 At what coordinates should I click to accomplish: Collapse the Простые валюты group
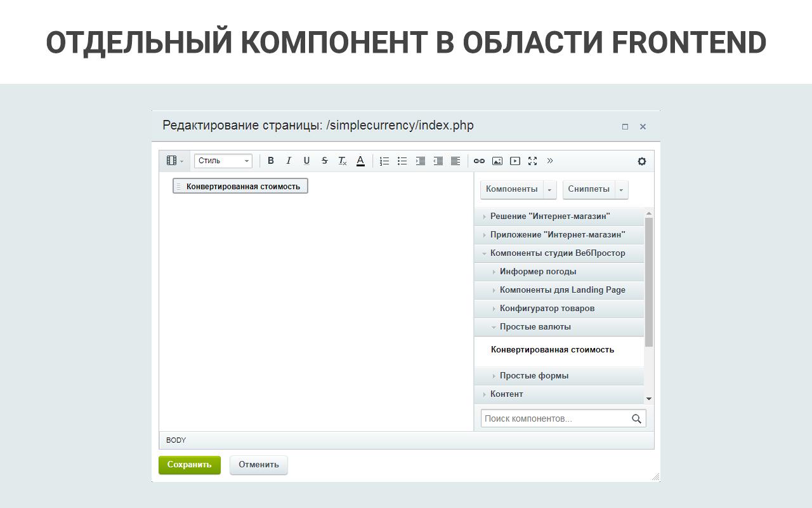[x=559, y=327]
